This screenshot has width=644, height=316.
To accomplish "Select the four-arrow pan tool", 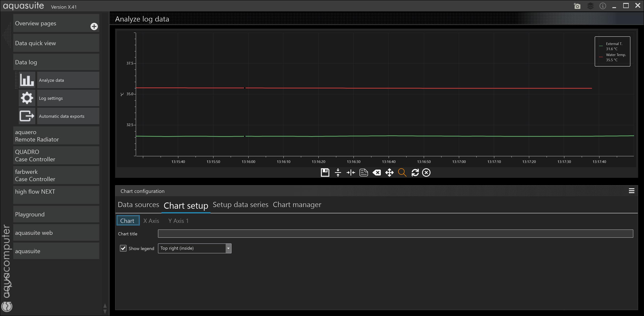I will click(389, 172).
